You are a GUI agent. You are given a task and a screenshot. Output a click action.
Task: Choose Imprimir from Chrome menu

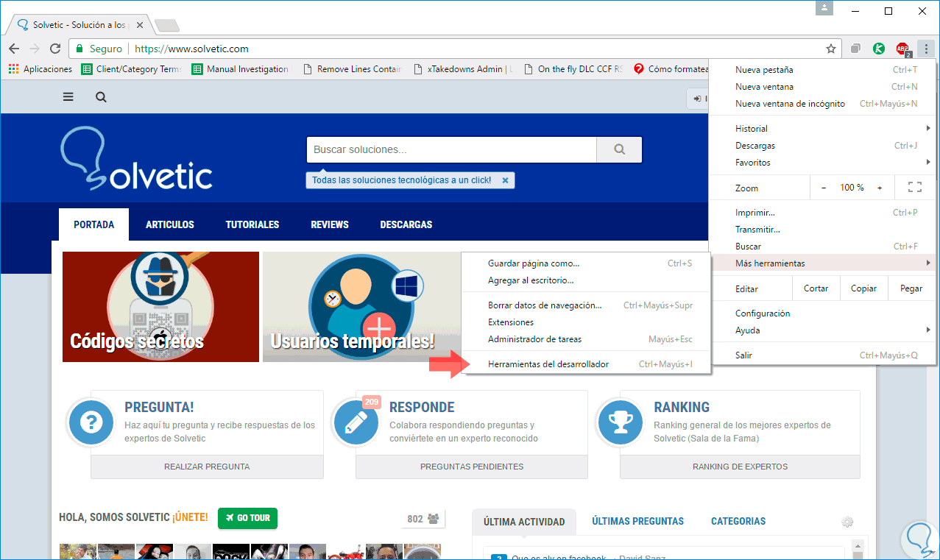(x=822, y=213)
